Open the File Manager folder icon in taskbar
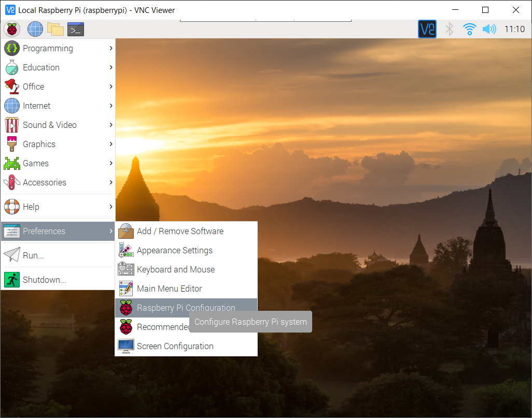 pos(55,29)
